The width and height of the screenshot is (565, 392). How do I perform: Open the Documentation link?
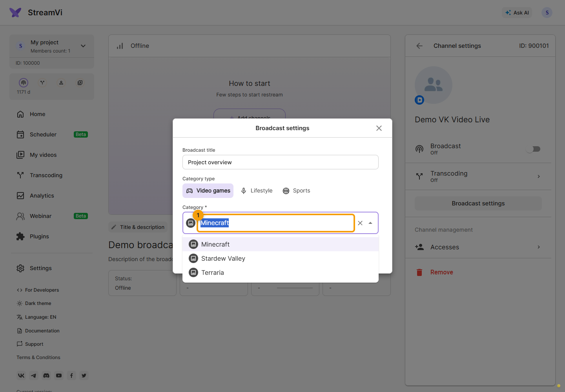(x=38, y=331)
